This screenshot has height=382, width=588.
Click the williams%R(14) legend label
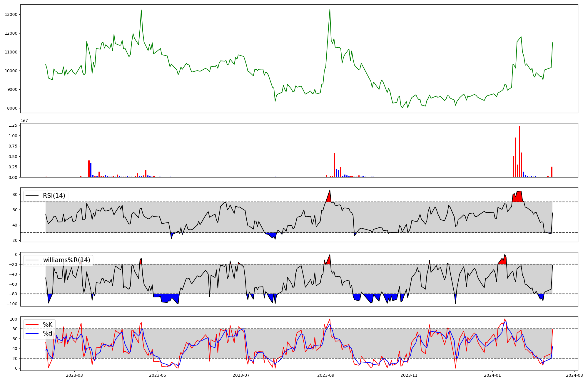pyautogui.click(x=66, y=260)
